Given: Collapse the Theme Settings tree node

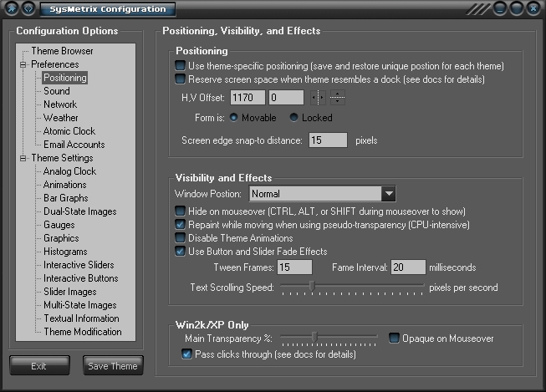Looking at the screenshot, I should (23, 158).
